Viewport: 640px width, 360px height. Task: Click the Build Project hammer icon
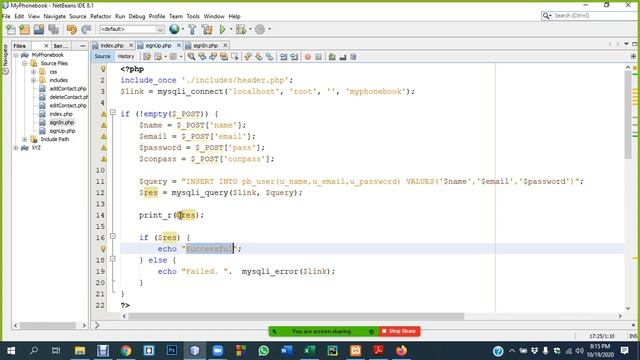click(192, 29)
